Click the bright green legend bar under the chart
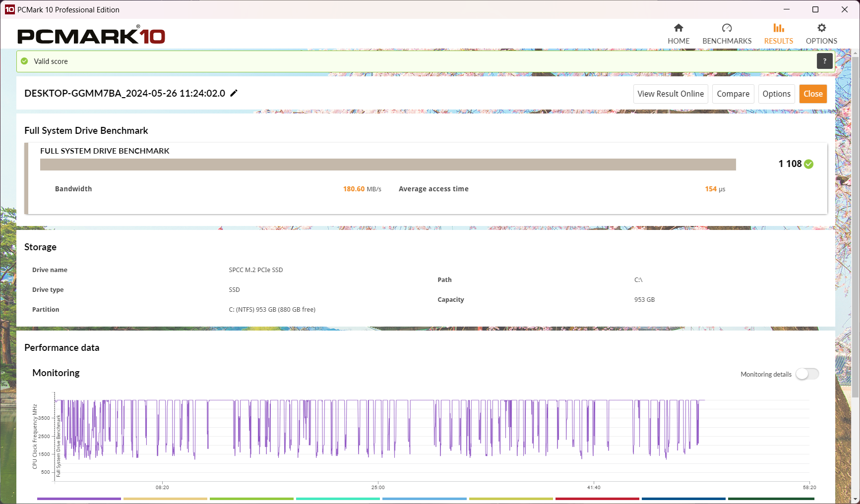The height and width of the screenshot is (504, 860). pyautogui.click(x=251, y=499)
